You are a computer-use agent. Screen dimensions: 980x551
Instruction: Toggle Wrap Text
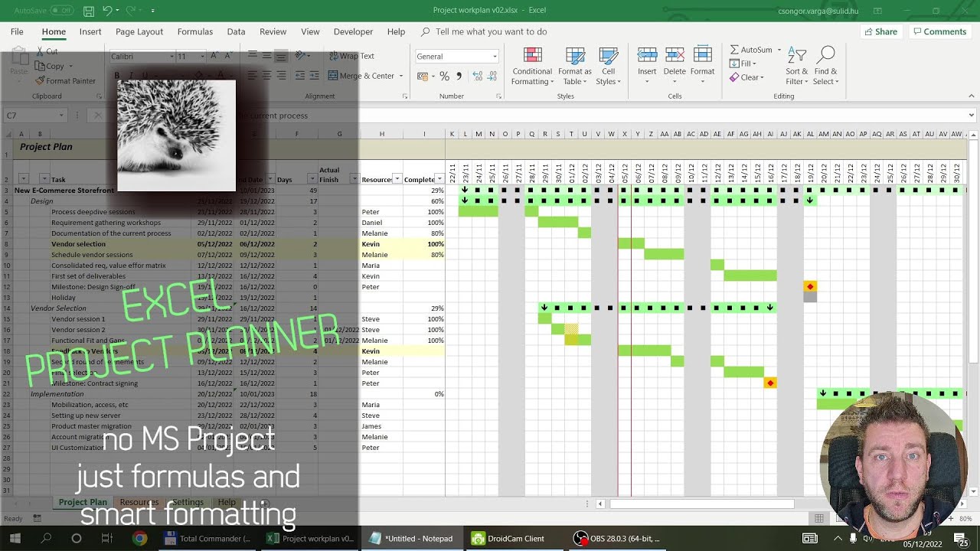pyautogui.click(x=351, y=56)
